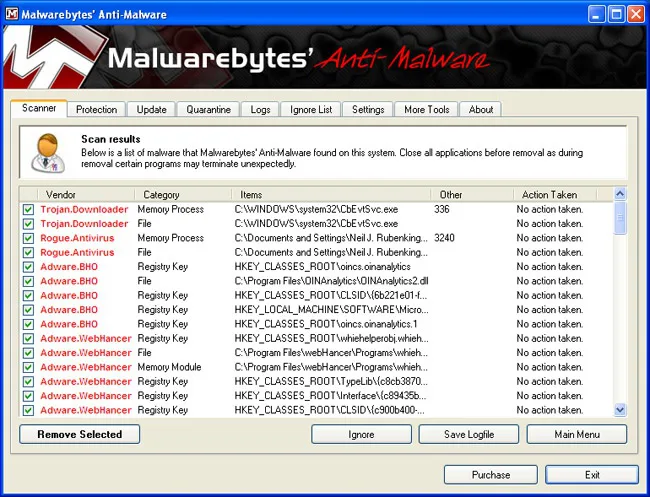Viewport: 650px width, 497px height.
Task: Select the first Trojan.Downloader vendor entry
Action: 84,209
